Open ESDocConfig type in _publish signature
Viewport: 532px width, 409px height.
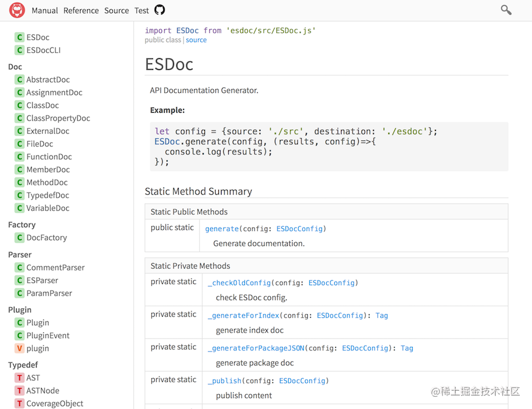pyautogui.click(x=302, y=381)
